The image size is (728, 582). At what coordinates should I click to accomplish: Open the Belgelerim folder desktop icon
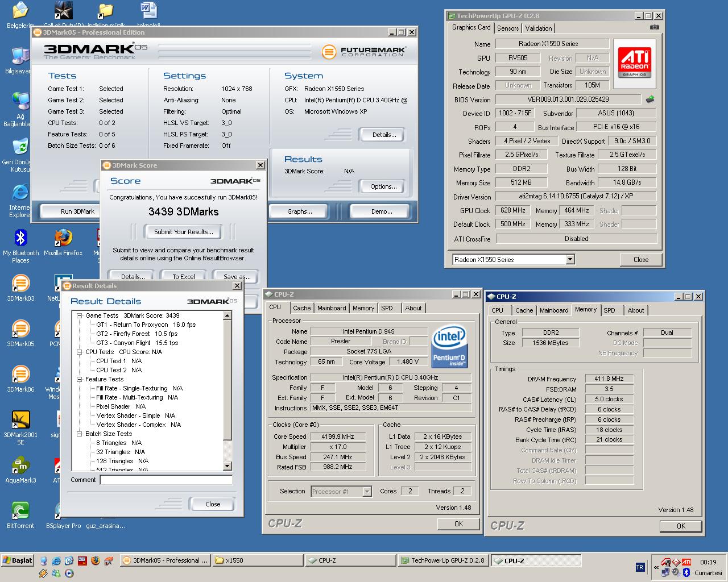[20, 15]
